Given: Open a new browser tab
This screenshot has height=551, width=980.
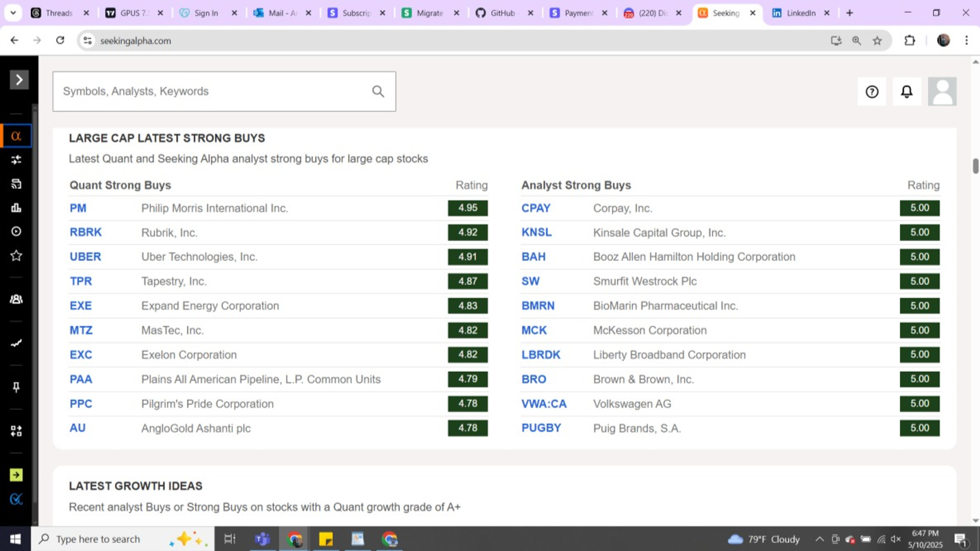Looking at the screenshot, I should click(x=849, y=13).
